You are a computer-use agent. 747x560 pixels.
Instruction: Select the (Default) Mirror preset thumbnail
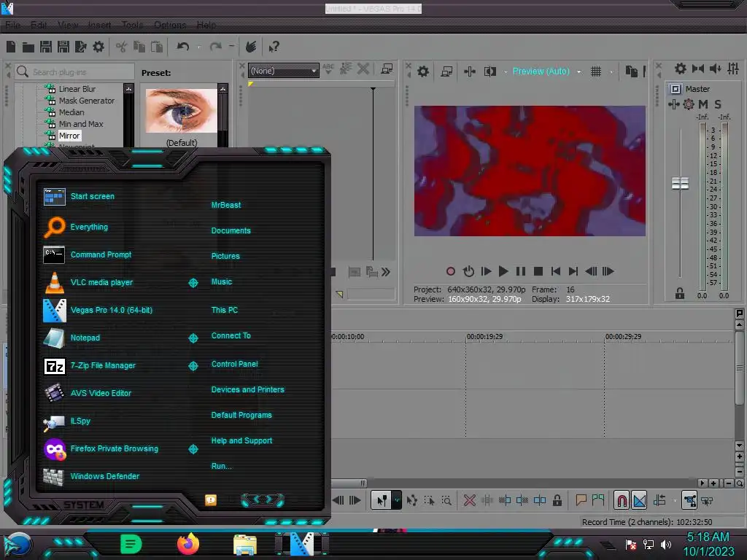(x=181, y=111)
